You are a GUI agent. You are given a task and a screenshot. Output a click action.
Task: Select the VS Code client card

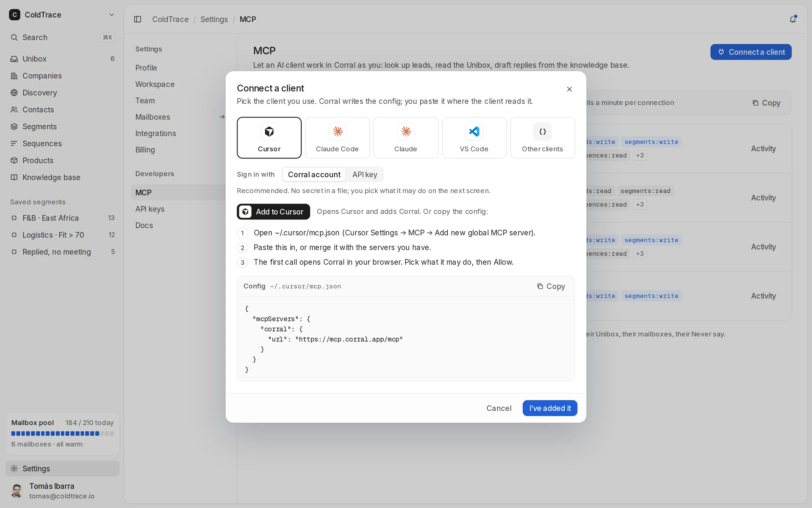point(474,137)
